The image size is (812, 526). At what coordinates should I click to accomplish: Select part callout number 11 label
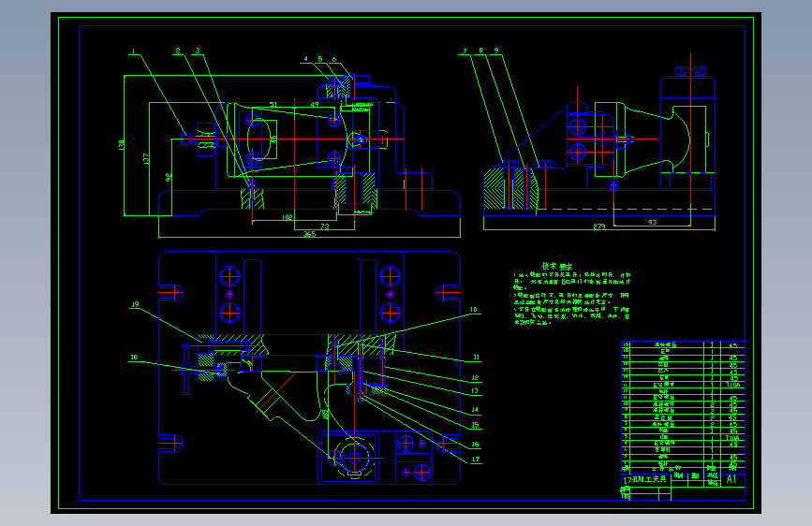[x=476, y=358]
